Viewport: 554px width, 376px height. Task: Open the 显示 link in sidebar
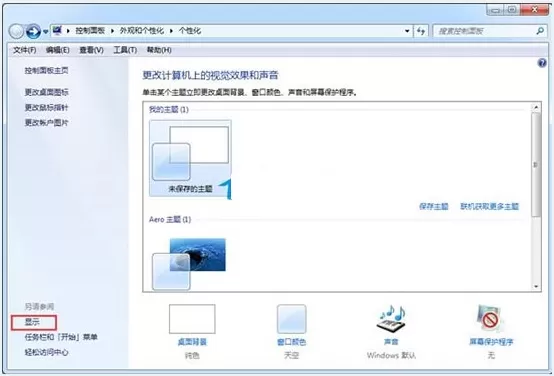coord(32,322)
